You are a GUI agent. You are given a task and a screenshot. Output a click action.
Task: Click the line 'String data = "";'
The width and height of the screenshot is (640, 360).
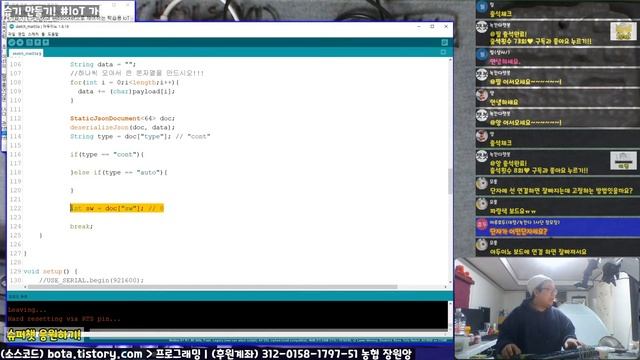pyautogui.click(x=103, y=64)
